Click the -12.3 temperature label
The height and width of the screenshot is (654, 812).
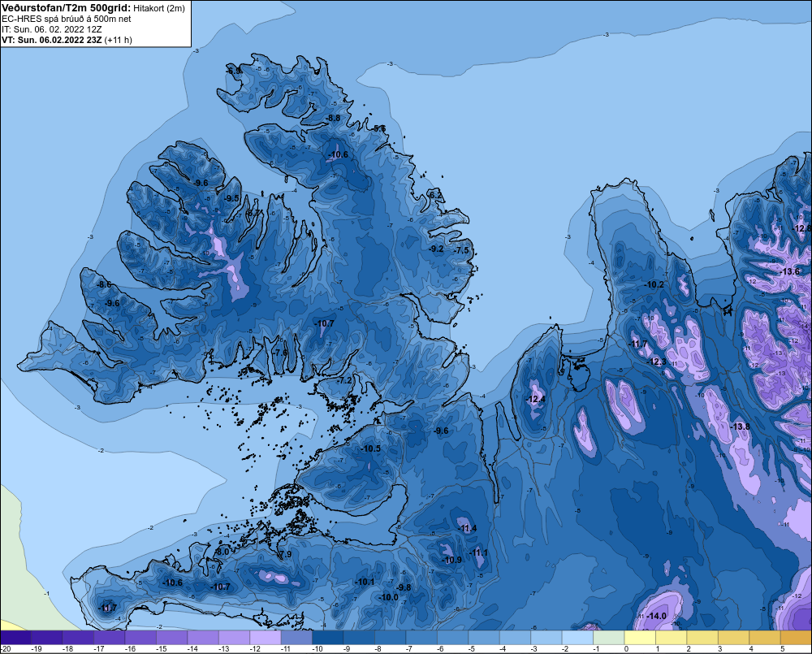click(657, 362)
